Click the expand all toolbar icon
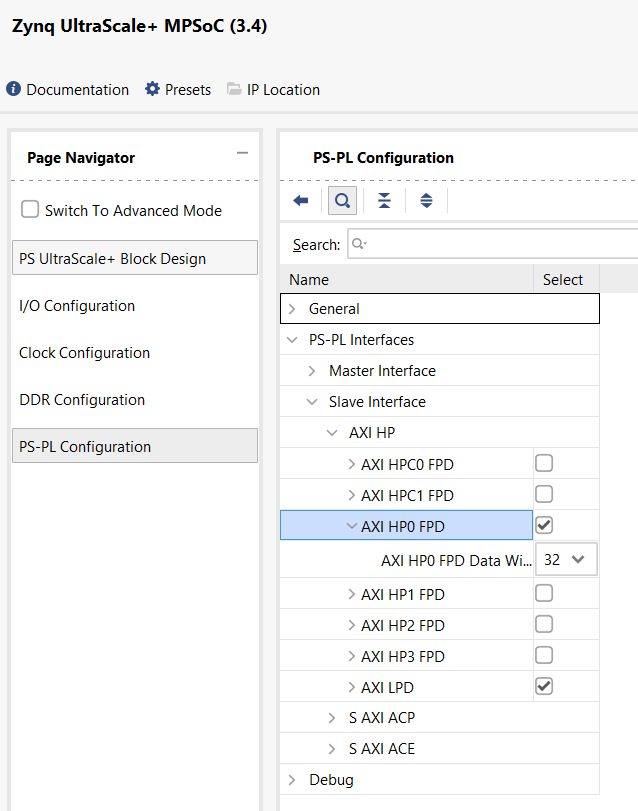638x811 pixels. [x=426, y=200]
